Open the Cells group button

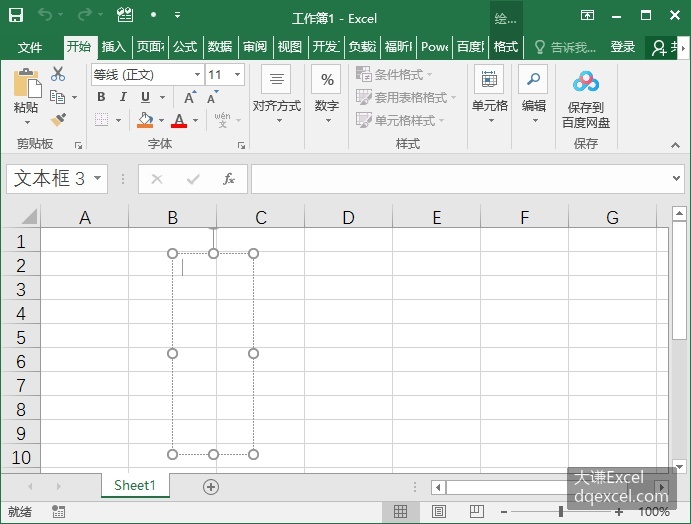coord(490,94)
